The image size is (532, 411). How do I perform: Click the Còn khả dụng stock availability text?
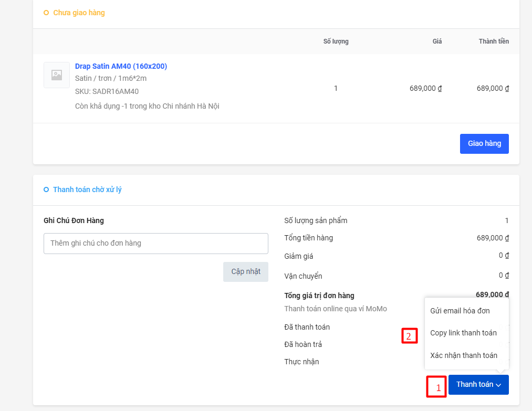tap(147, 106)
